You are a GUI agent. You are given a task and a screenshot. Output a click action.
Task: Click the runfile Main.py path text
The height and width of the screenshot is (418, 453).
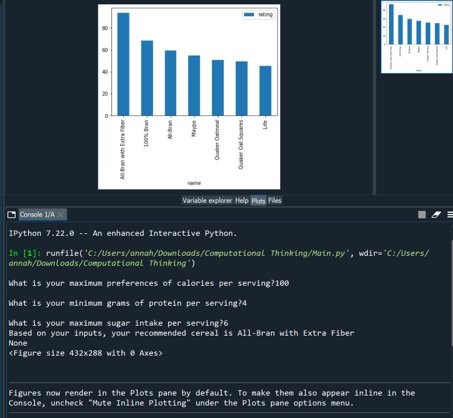pyautogui.click(x=215, y=253)
